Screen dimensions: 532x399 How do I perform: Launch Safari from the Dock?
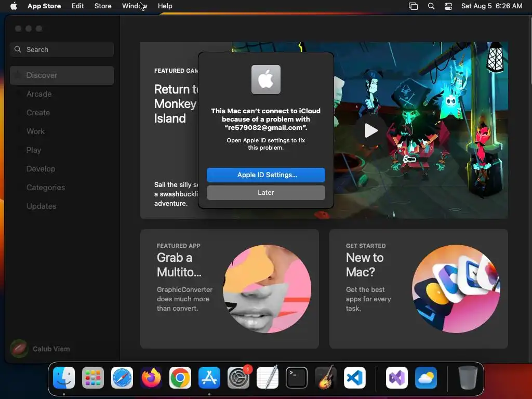pyautogui.click(x=122, y=378)
